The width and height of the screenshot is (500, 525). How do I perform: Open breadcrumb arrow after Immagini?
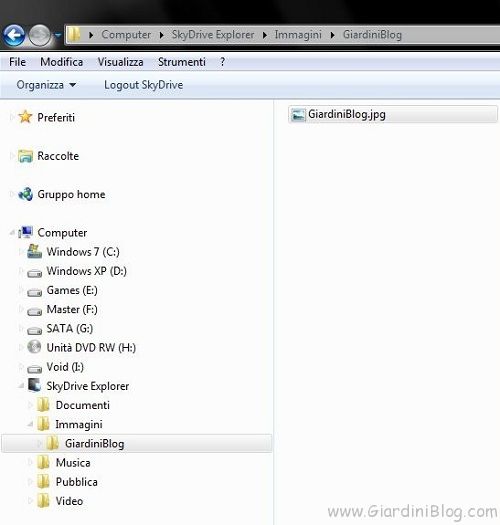332,35
